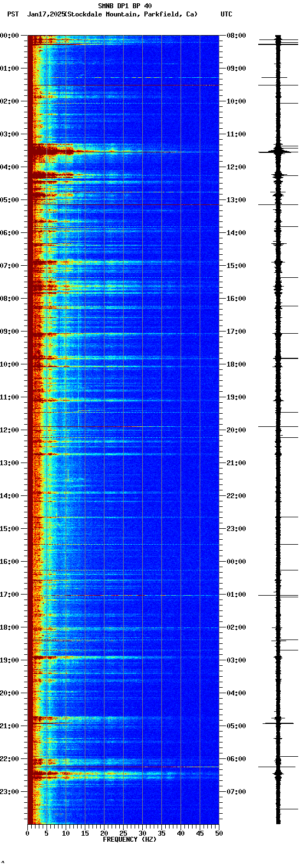Click the PST "06:00" time label
The height and width of the screenshot is (868, 302).
click(9, 233)
